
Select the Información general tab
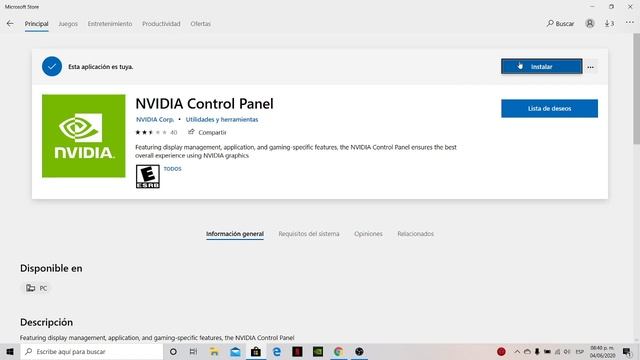coord(235,234)
